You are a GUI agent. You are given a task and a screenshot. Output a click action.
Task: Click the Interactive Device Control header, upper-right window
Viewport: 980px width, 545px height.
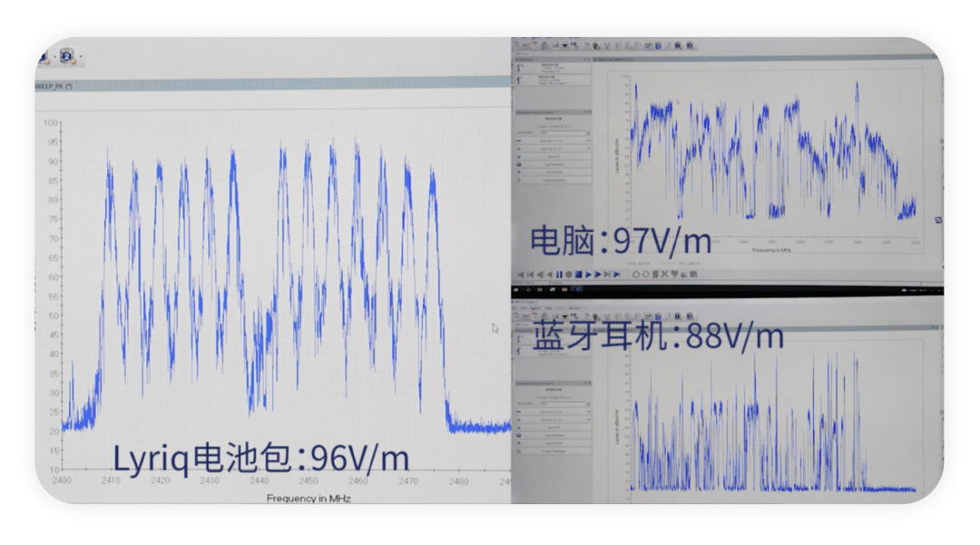click(x=553, y=112)
